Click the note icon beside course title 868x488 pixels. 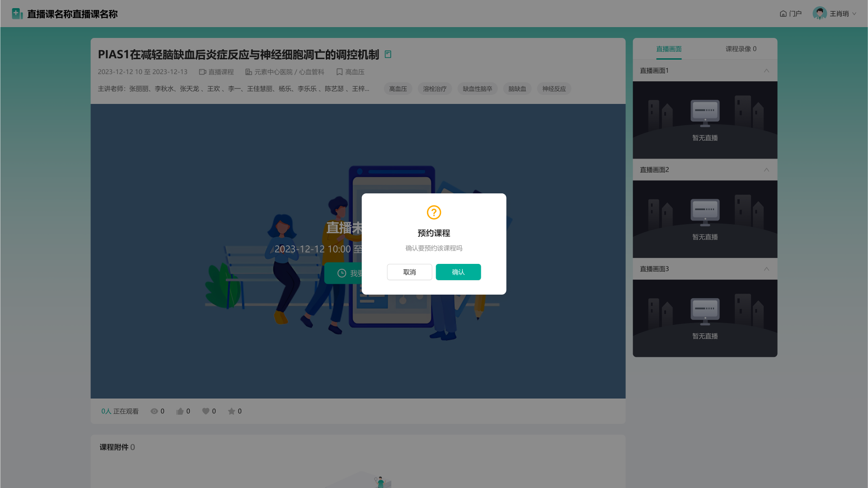point(388,54)
